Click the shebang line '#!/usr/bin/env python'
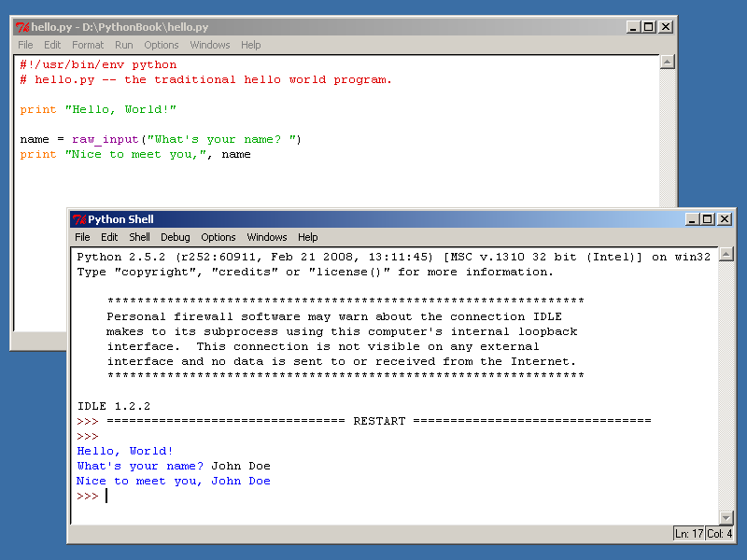 (x=98, y=64)
